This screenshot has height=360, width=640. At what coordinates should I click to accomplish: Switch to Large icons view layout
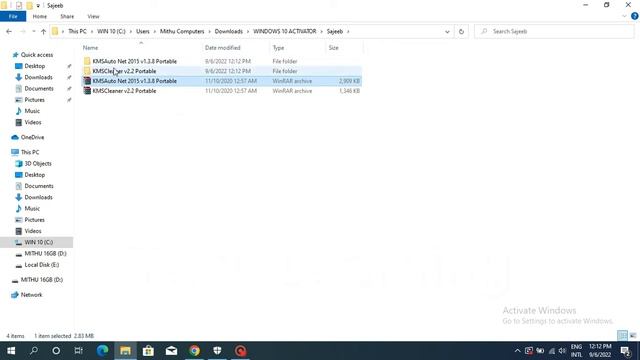[x=633, y=336]
